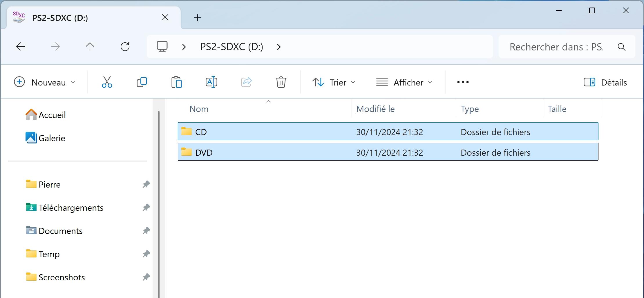Expand the Trier sort options
This screenshot has width=644, height=298.
pos(334,82)
